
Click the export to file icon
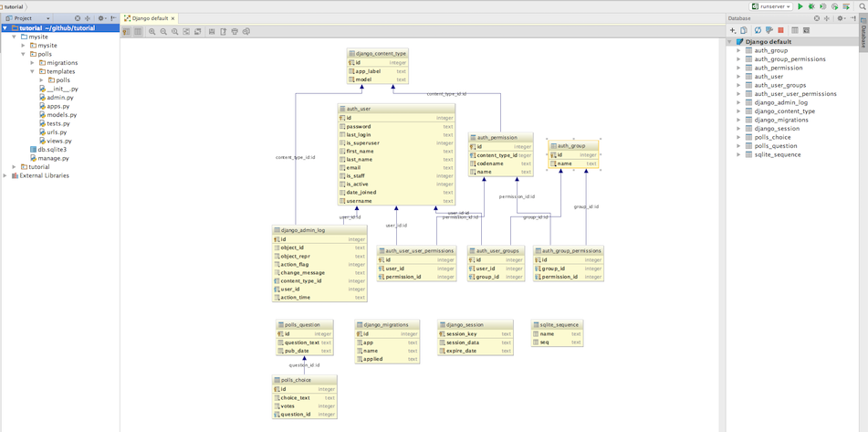click(223, 32)
